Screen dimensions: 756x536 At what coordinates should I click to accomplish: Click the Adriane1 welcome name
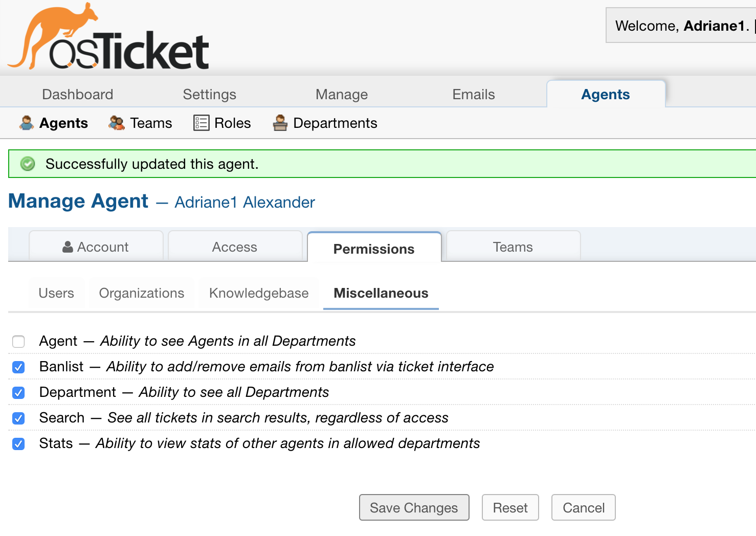click(x=713, y=25)
